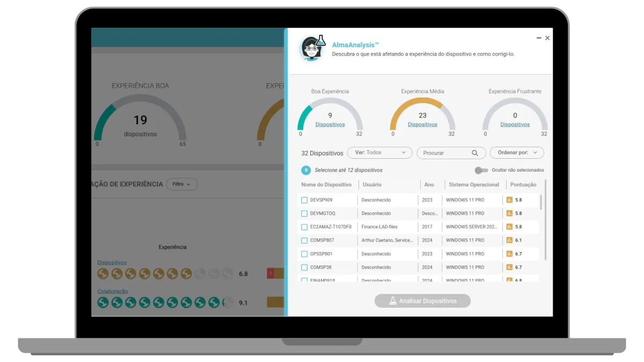644x362 pixels.
Task: Tick the DEVMGTOQ device checkbox
Action: (304, 213)
